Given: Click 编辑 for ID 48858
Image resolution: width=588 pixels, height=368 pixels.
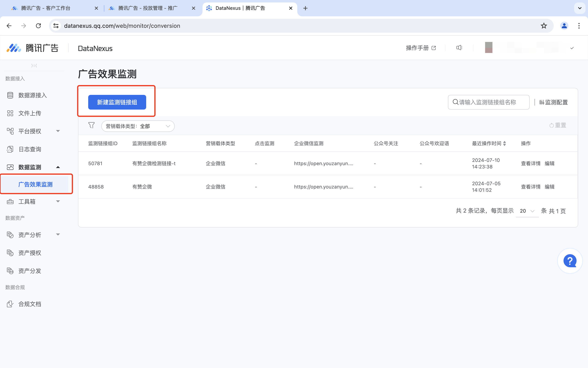Looking at the screenshot, I should (x=550, y=187).
